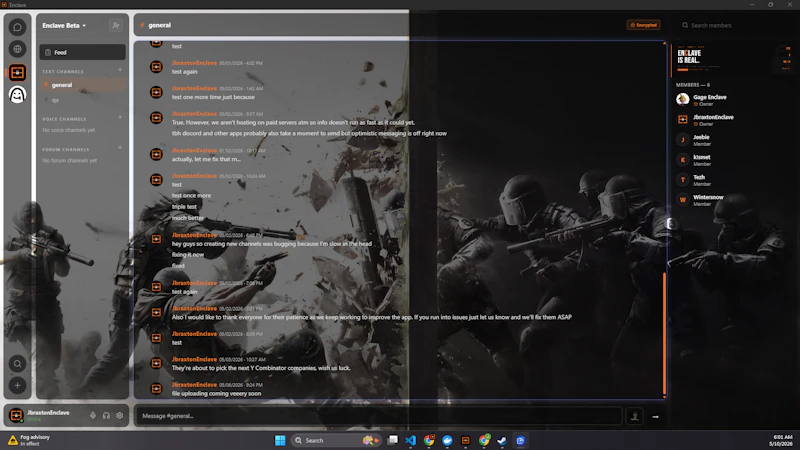Image resolution: width=800 pixels, height=450 pixels.
Task: Click Wintersnow's W avatar circle
Action: pos(683,199)
